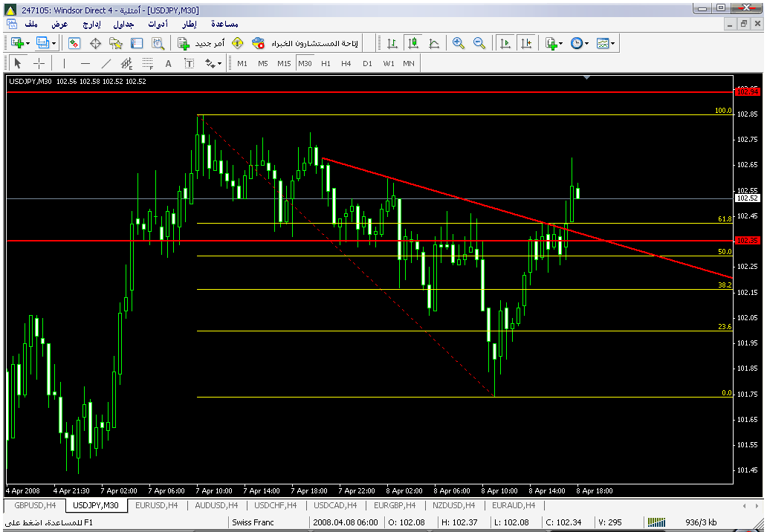Select the H4 timeframe button
The height and width of the screenshot is (532, 767).
346,63
